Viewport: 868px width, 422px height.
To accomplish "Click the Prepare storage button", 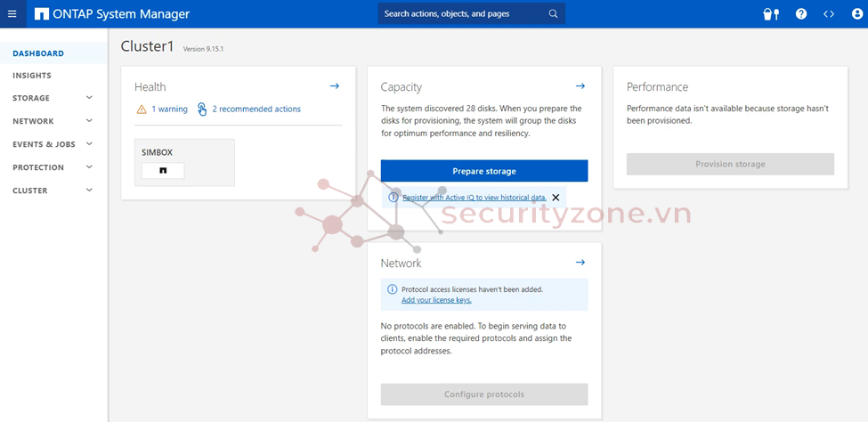I will [484, 171].
